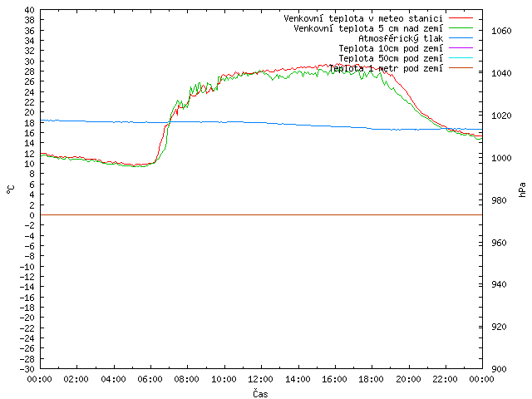This screenshot has height=399, width=532.
Task: Click the '10:00' time axis label
Action: pos(224,379)
